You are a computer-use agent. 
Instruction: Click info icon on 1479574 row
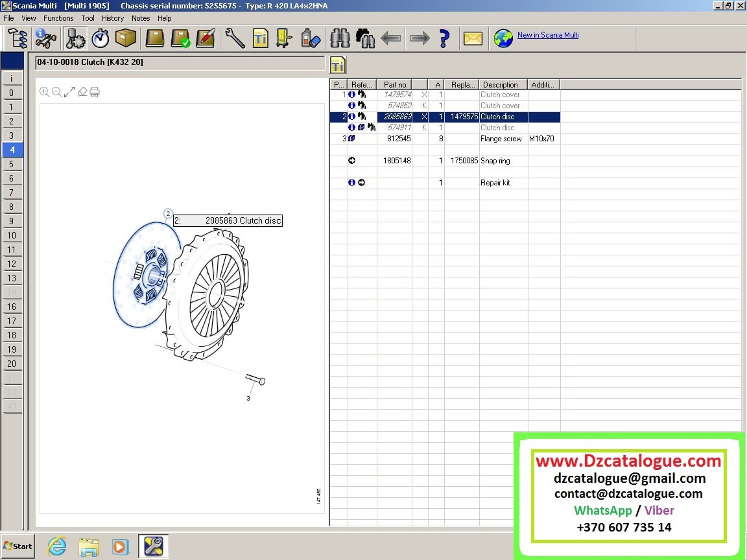pos(351,94)
